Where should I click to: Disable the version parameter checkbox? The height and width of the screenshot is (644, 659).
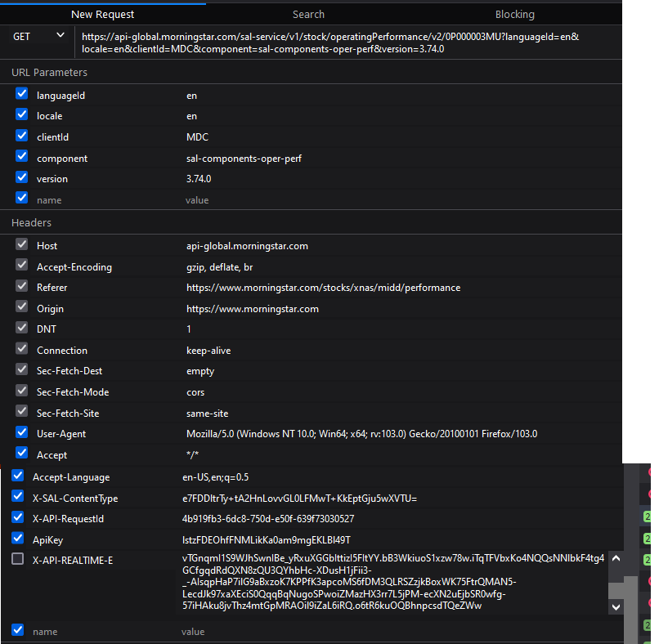pos(22,178)
